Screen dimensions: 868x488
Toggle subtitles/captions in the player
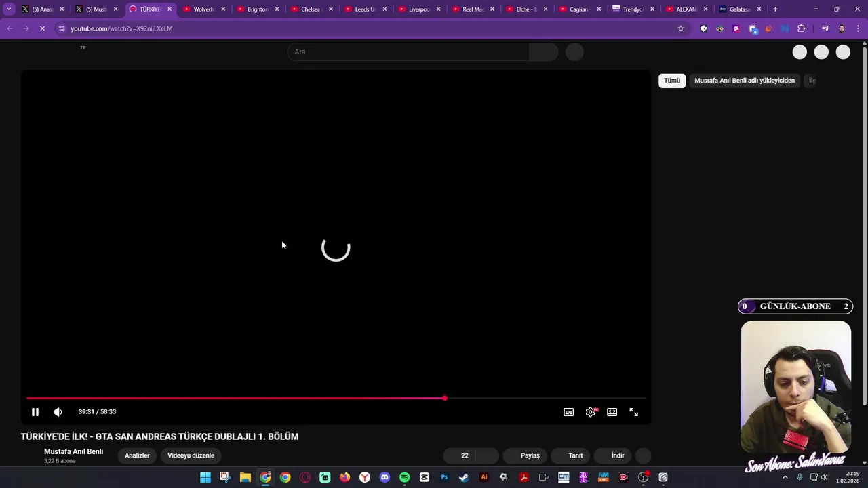coord(569,412)
